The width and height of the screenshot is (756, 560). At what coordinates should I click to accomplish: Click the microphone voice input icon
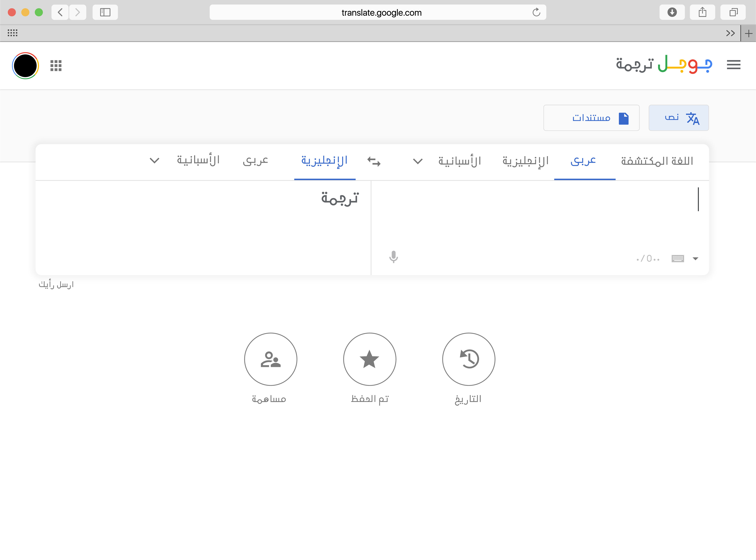point(393,257)
